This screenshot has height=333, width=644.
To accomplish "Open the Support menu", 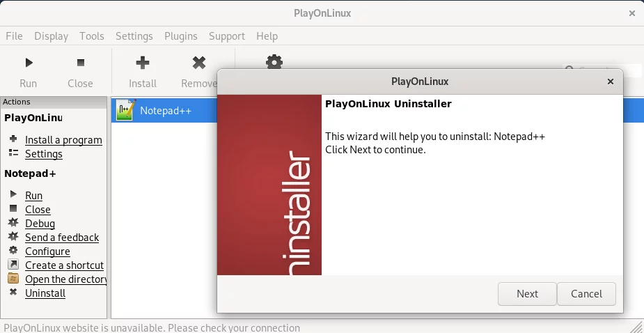I will [227, 36].
